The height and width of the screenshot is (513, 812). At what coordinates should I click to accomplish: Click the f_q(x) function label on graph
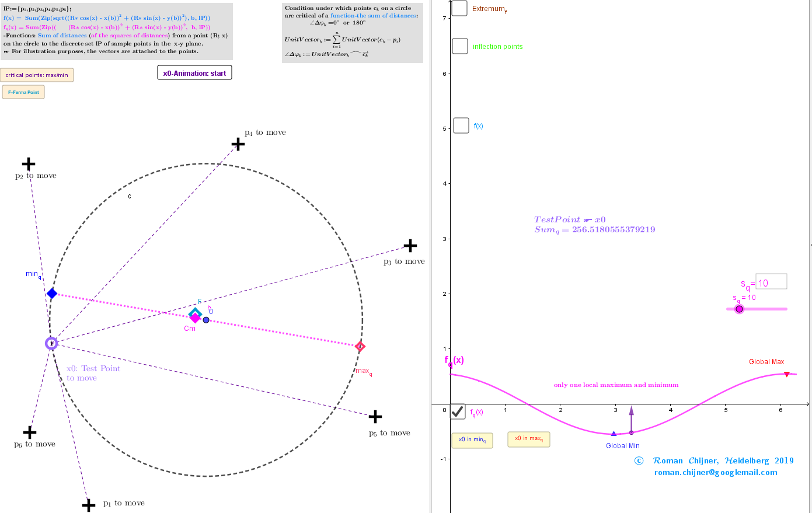click(454, 361)
